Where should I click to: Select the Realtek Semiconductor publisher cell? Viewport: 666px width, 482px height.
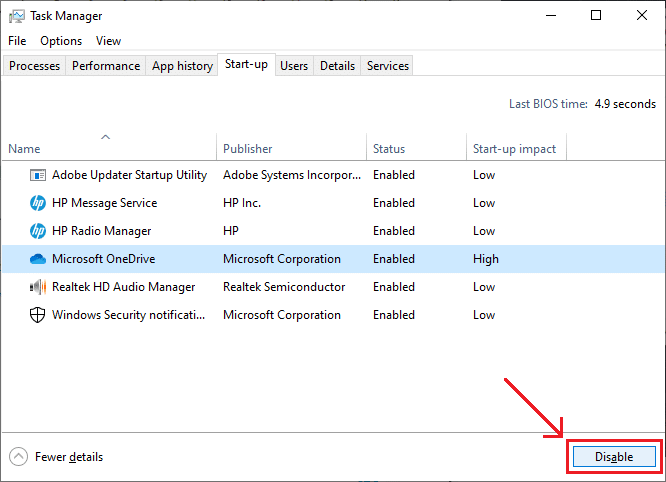tap(284, 287)
